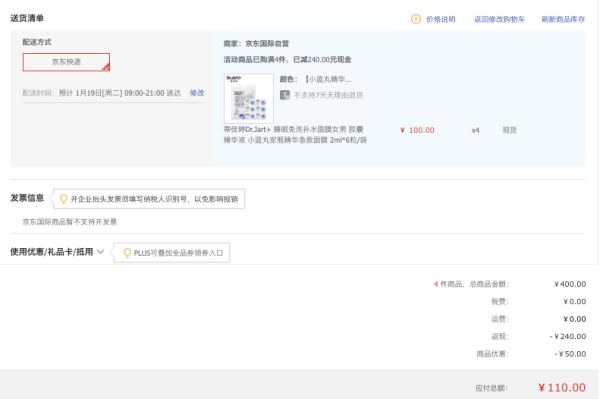Click the ¥400.00 total goods amount
600x399 pixels.
[x=570, y=284]
